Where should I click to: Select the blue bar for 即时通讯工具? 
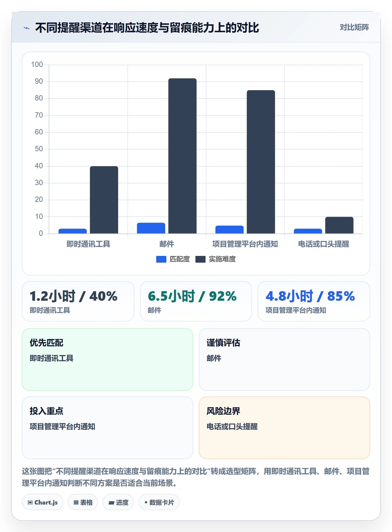click(73, 231)
